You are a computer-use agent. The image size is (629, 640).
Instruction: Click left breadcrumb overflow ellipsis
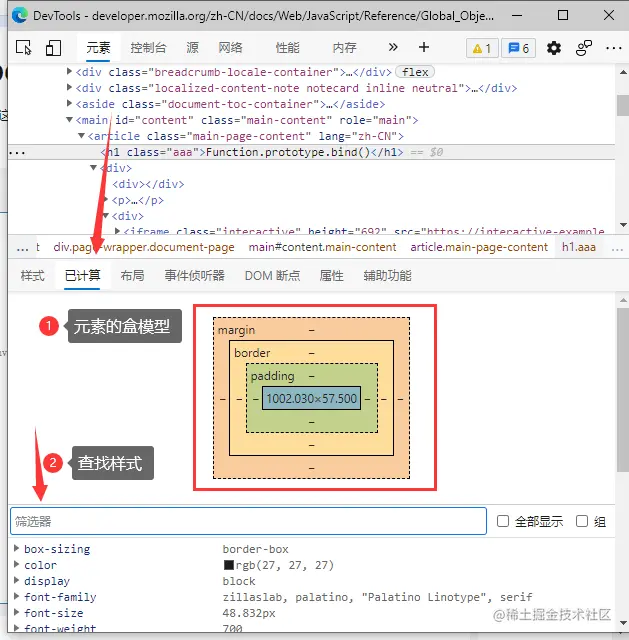[x=22, y=247]
